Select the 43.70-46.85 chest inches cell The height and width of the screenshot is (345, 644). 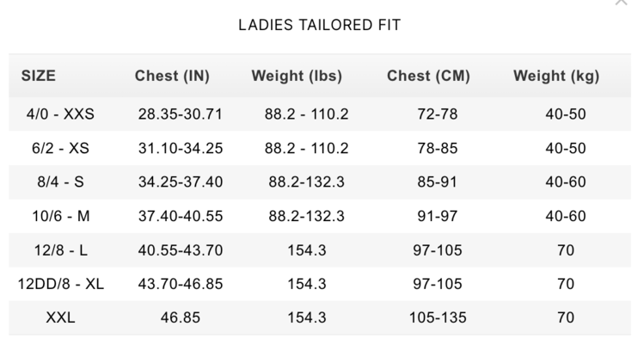pyautogui.click(x=181, y=284)
